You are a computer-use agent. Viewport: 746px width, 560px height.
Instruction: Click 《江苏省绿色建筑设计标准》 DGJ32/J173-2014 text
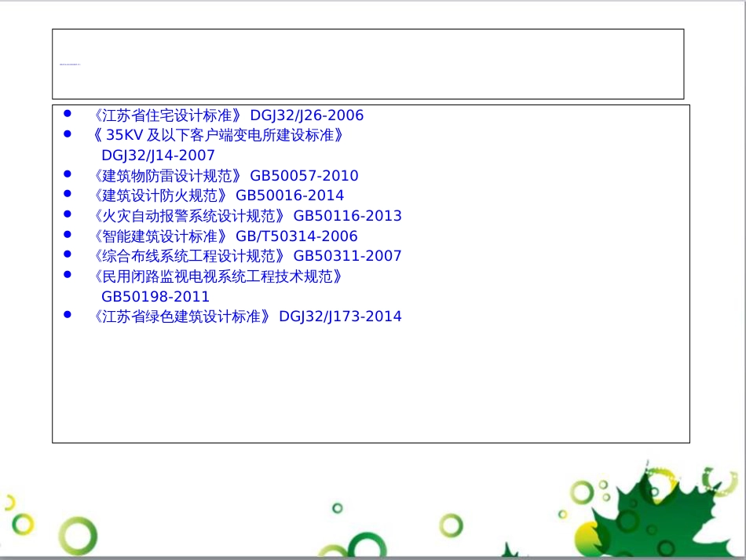click(x=247, y=317)
